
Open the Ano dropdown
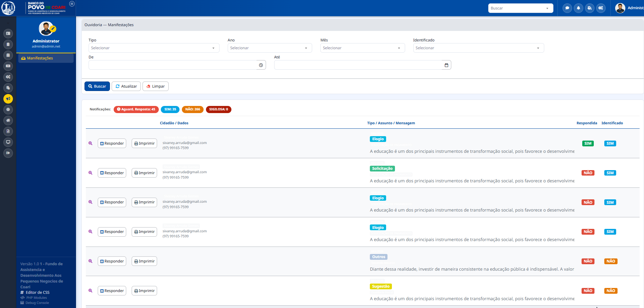click(270, 48)
